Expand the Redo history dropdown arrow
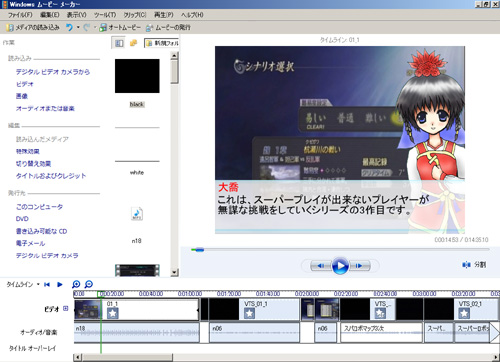500x362 pixels. pos(95,28)
